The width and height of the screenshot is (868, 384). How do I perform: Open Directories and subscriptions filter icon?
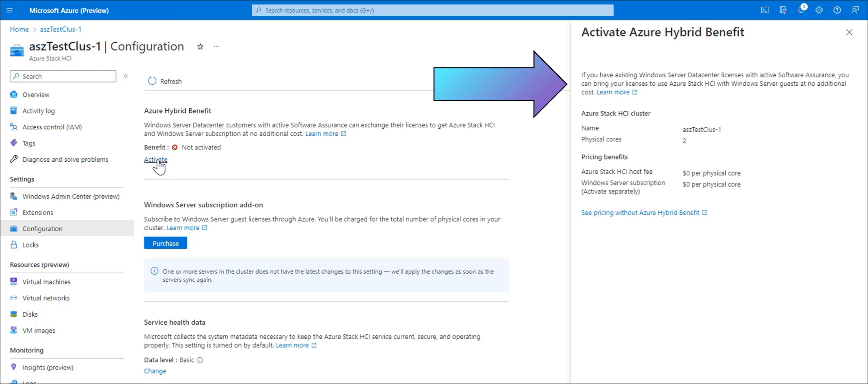(x=783, y=10)
